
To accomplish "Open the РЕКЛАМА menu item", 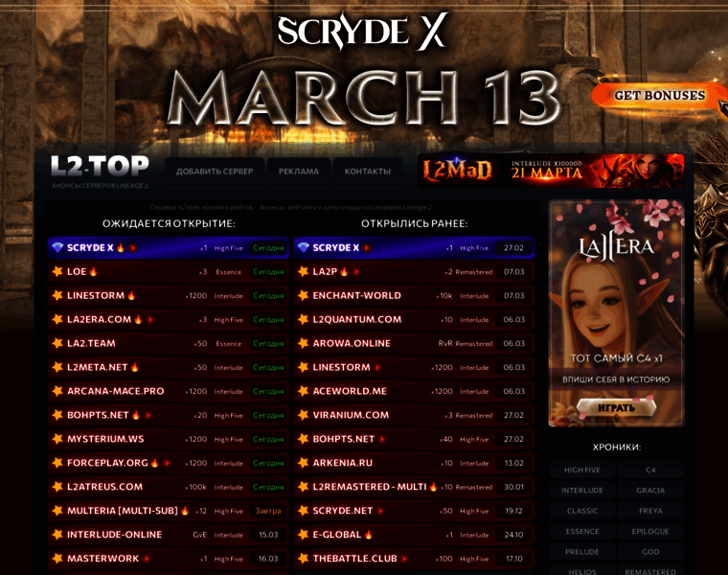I will (x=299, y=172).
